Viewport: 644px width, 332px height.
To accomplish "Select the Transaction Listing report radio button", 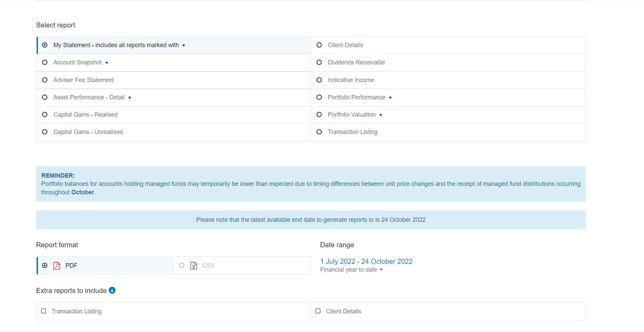I will (x=319, y=132).
